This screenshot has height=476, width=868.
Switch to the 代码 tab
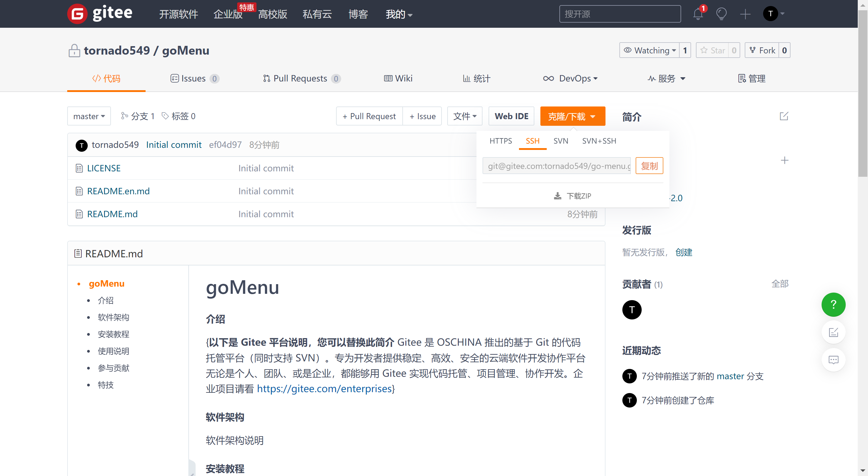tap(106, 79)
